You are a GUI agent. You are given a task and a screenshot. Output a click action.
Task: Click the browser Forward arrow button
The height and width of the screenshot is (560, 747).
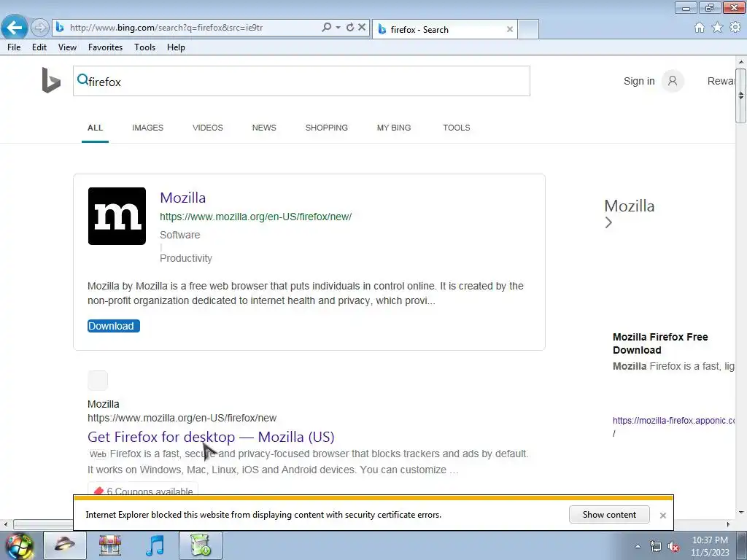click(x=40, y=28)
